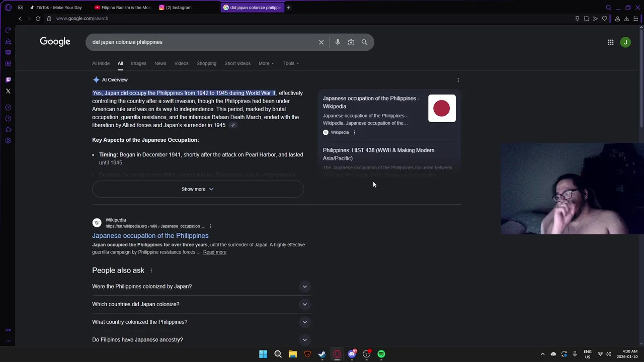The height and width of the screenshot is (362, 644).
Task: Clear the Google search box
Action: pyautogui.click(x=321, y=42)
